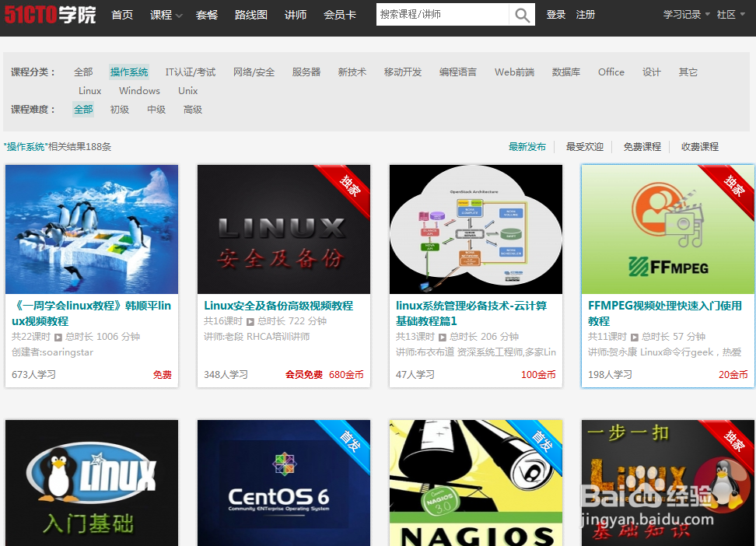Click the 注册 link

click(586, 15)
